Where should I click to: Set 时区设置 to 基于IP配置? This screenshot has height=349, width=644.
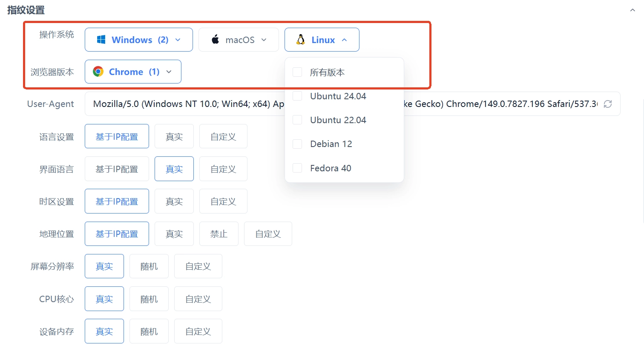(117, 201)
